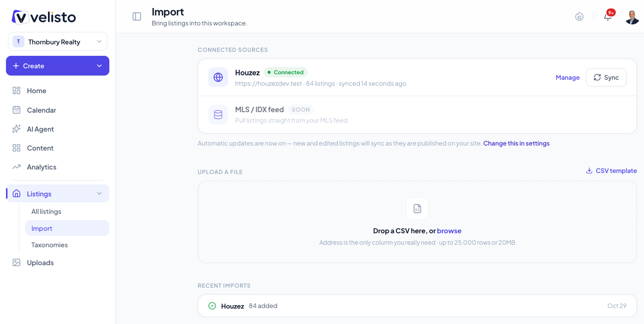Click the Thornbury Realty T badge
The width and height of the screenshot is (644, 324).
point(18,41)
